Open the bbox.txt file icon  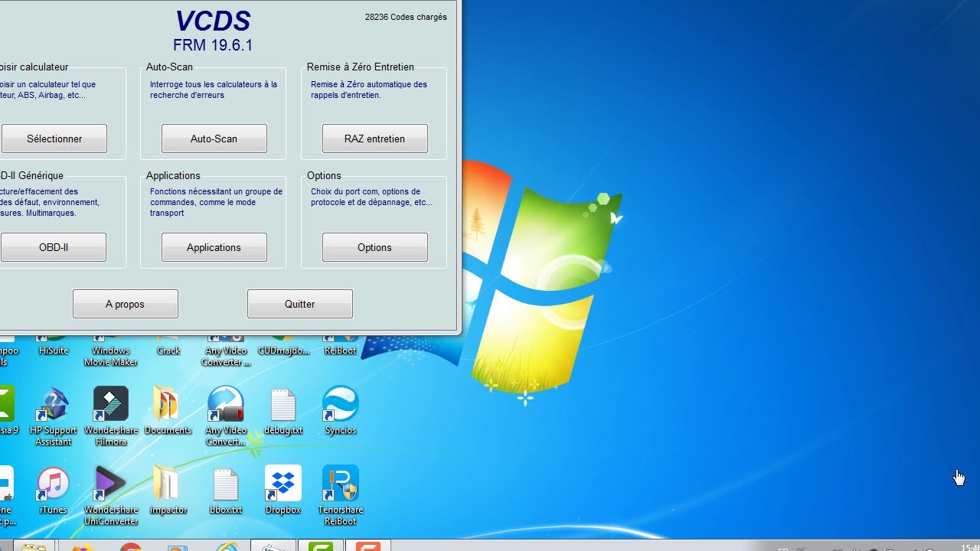226,491
